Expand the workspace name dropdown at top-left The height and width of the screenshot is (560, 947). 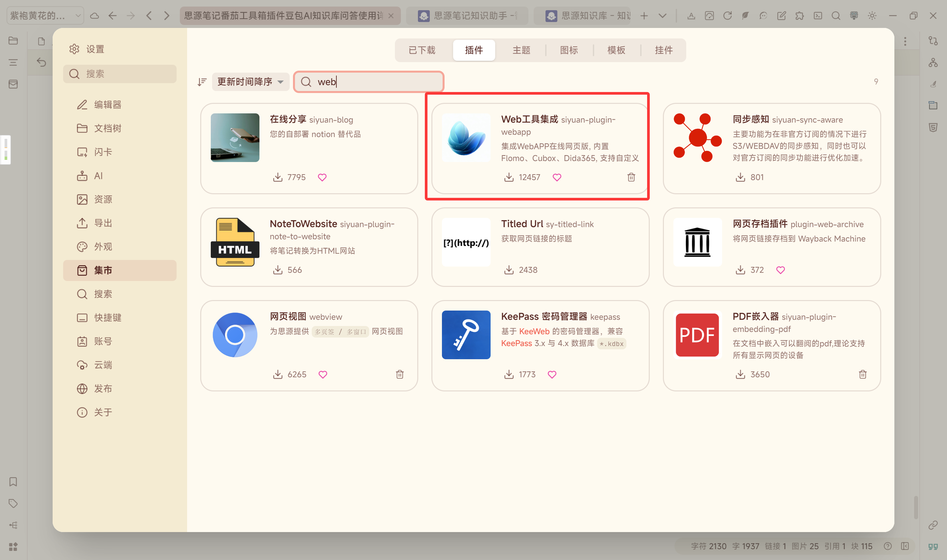point(45,15)
